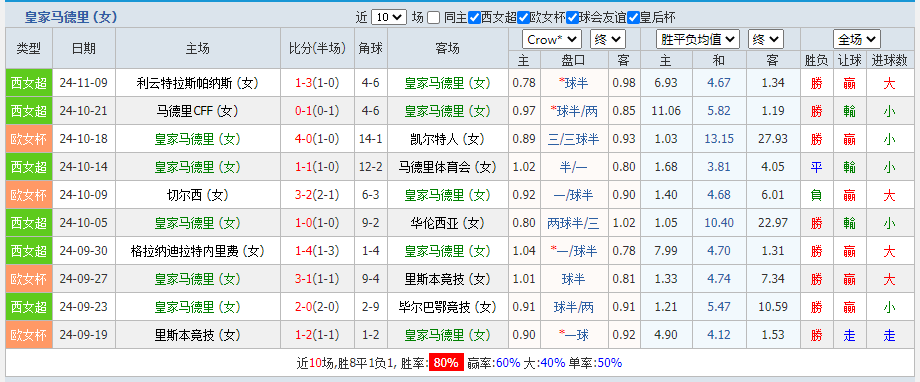Click the 平 result on 24-10-14

coord(816,167)
